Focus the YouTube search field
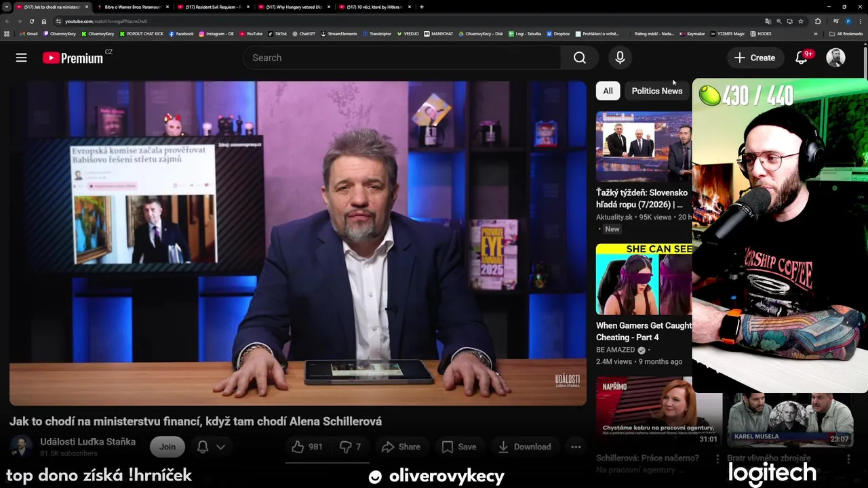Image resolution: width=868 pixels, height=488 pixels. coord(402,58)
